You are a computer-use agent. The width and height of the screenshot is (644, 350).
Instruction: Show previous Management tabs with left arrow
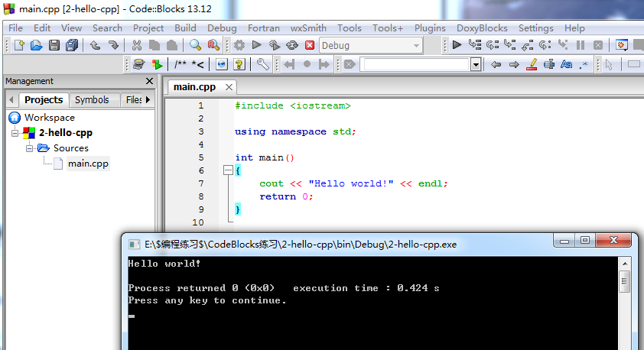[11, 99]
